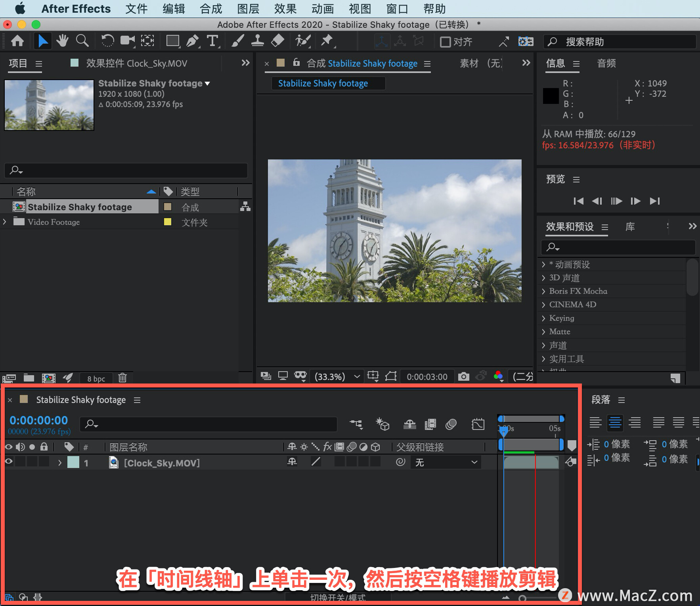Select the Roto Brush tool
Image resolution: width=700 pixels, height=606 pixels.
303,41
